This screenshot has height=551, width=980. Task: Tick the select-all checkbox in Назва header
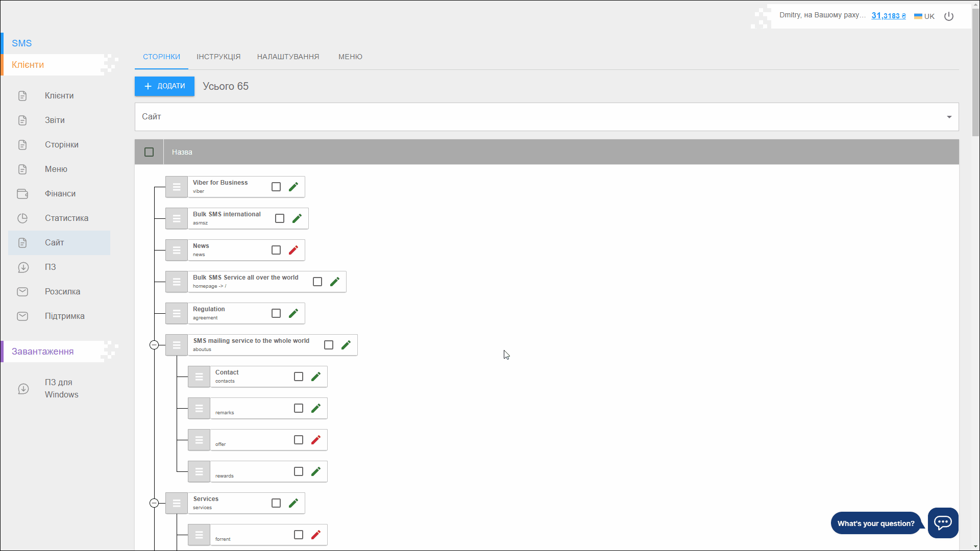click(x=149, y=152)
